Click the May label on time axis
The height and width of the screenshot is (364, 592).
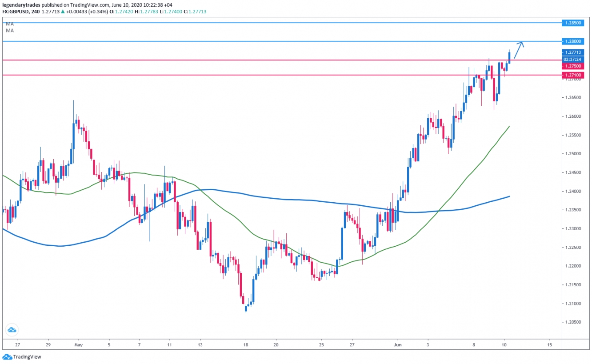79,344
